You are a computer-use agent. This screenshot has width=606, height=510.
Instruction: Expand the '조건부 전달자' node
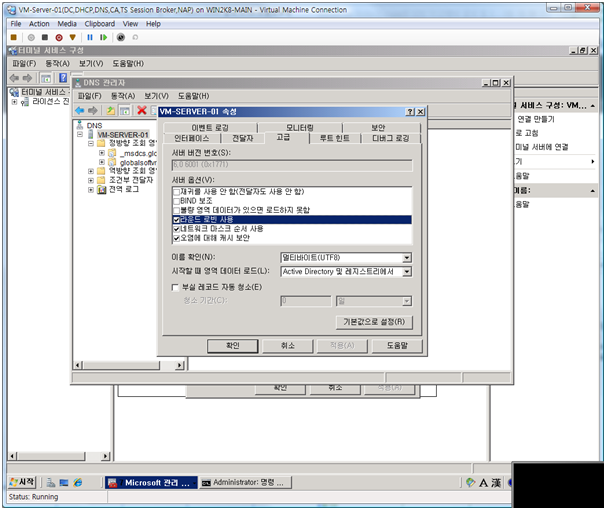click(91, 180)
